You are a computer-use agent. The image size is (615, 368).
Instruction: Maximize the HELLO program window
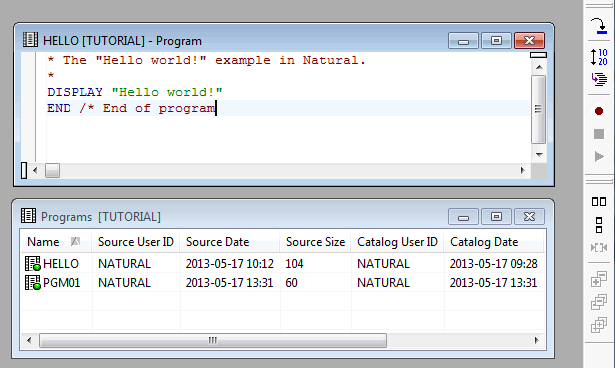496,40
